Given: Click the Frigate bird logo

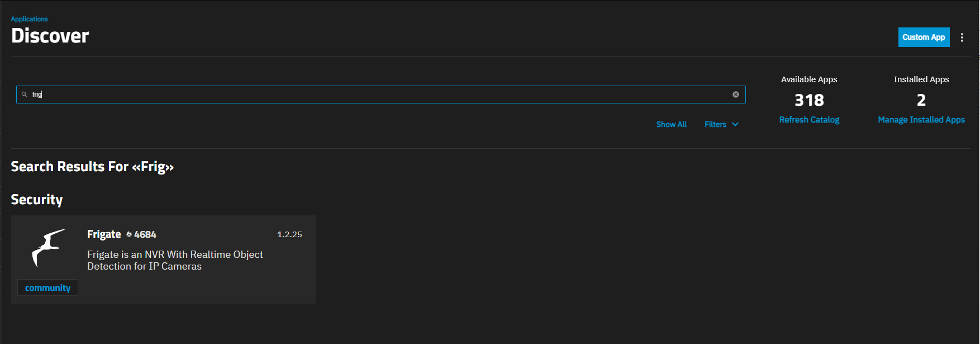Looking at the screenshot, I should [48, 248].
